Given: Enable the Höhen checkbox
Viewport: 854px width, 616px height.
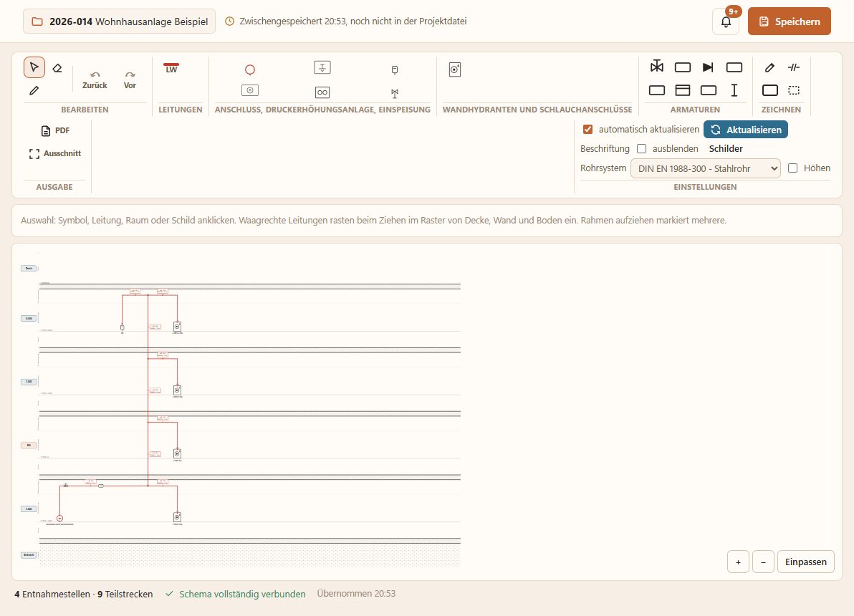Looking at the screenshot, I should [x=793, y=168].
